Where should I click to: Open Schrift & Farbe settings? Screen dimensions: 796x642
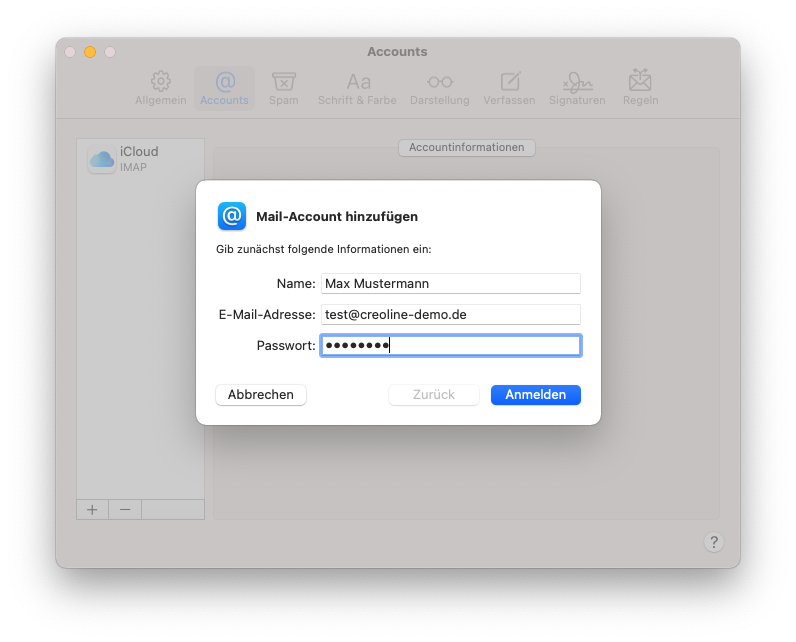pyautogui.click(x=357, y=88)
